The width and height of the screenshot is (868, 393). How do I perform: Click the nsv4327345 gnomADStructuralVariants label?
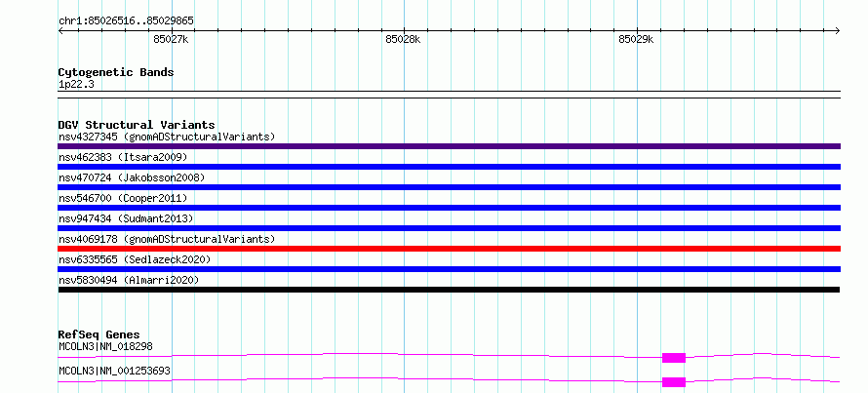167,137
